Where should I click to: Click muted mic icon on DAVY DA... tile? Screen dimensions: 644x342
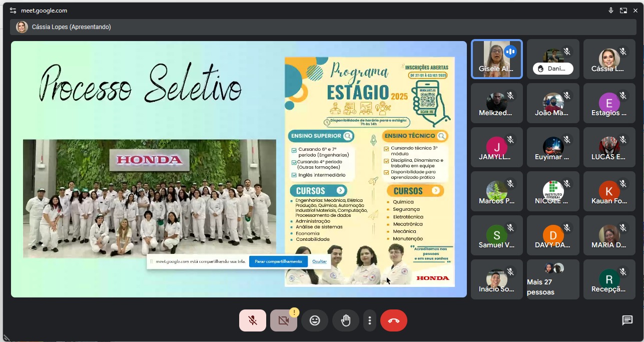point(567,228)
